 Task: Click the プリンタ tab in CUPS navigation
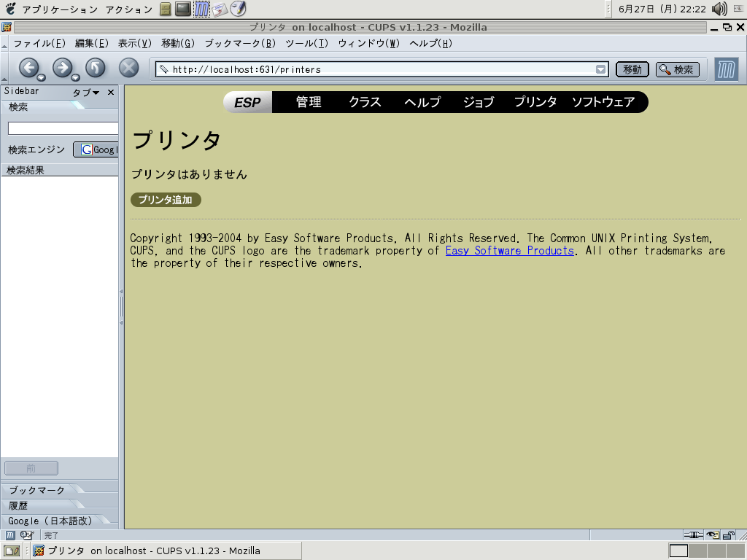point(535,102)
